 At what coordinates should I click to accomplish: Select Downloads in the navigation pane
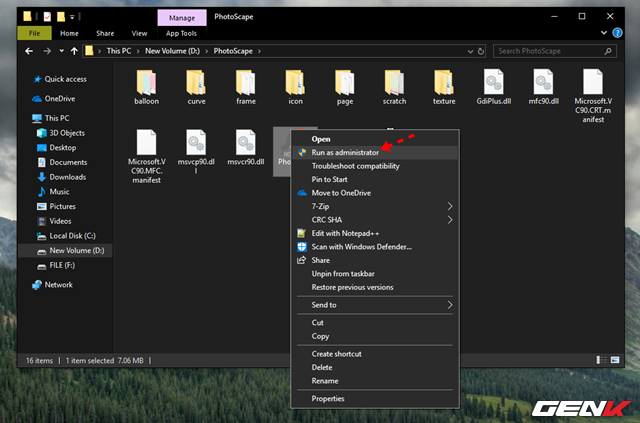pos(62,177)
